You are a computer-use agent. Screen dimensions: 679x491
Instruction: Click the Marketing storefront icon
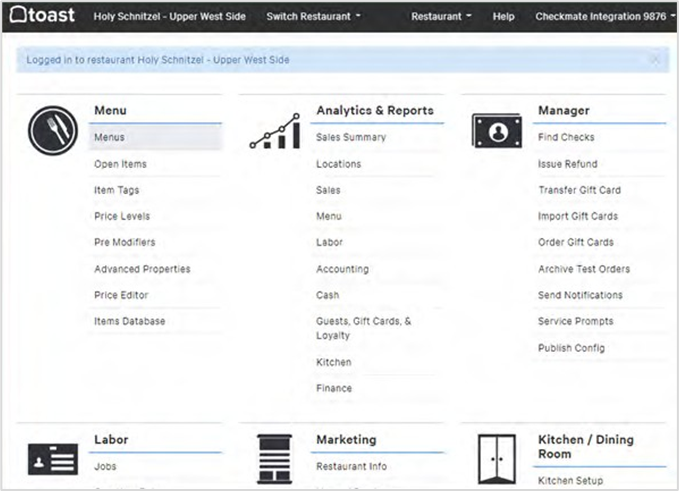(274, 459)
